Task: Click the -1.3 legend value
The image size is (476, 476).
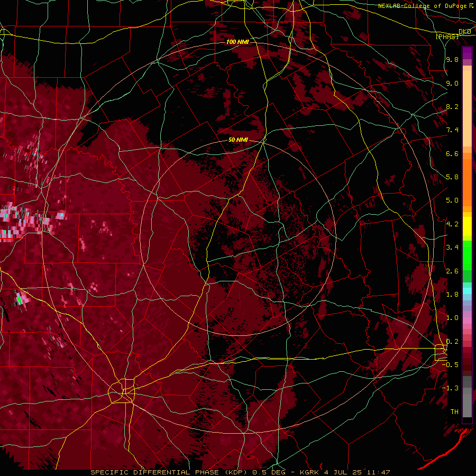Action: point(450,388)
